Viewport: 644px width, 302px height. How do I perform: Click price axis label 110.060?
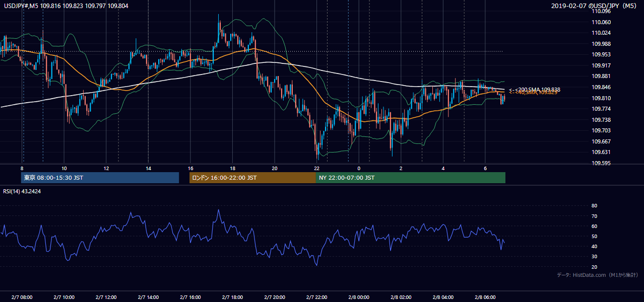click(x=602, y=22)
